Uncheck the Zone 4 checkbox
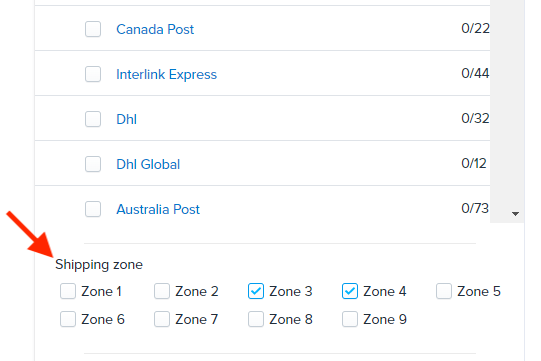The width and height of the screenshot is (541, 361). (x=350, y=291)
